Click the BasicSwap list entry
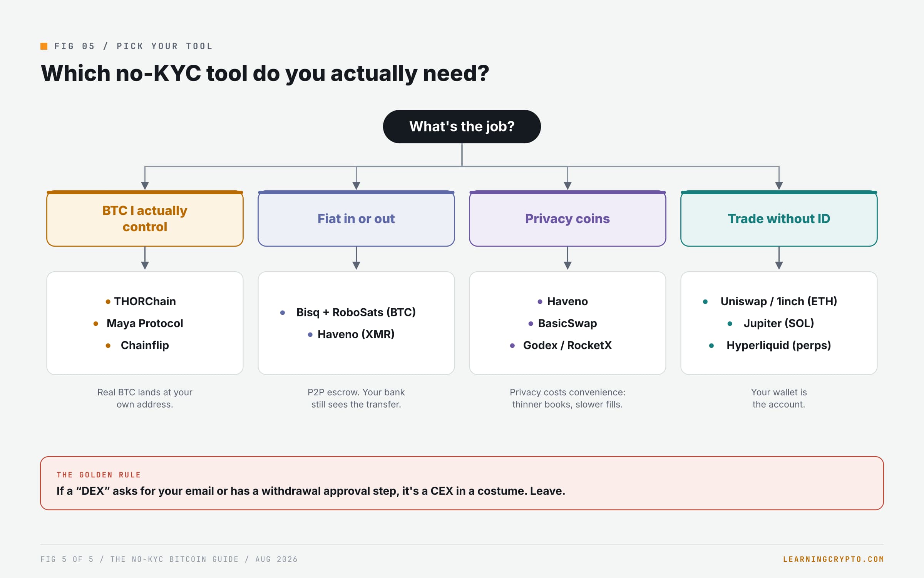Viewport: 924px width, 578px height. point(567,323)
